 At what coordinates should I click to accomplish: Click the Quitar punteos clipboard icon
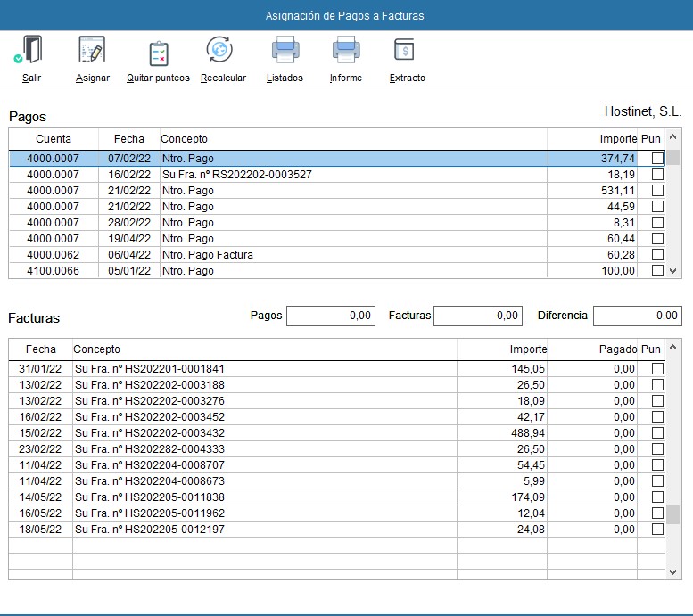point(158,53)
